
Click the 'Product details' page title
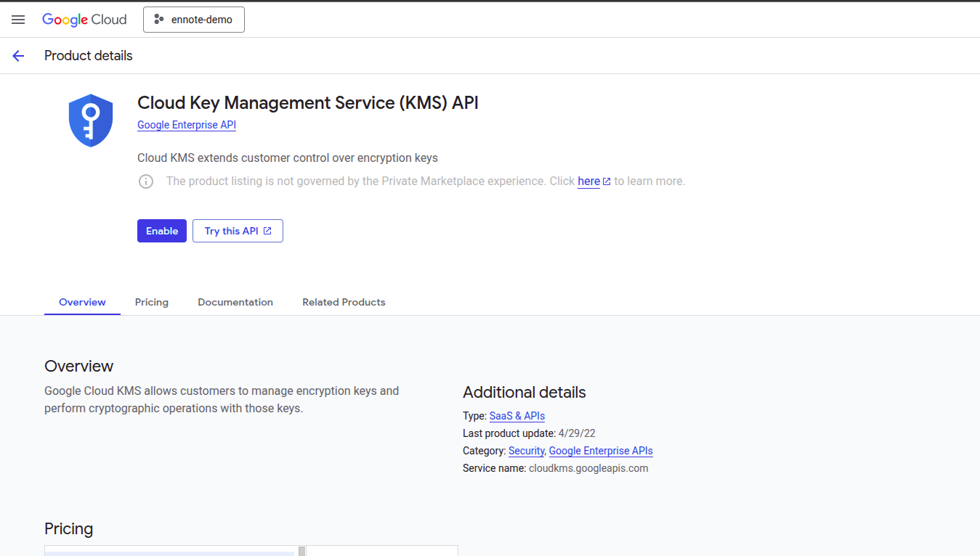pyautogui.click(x=89, y=56)
